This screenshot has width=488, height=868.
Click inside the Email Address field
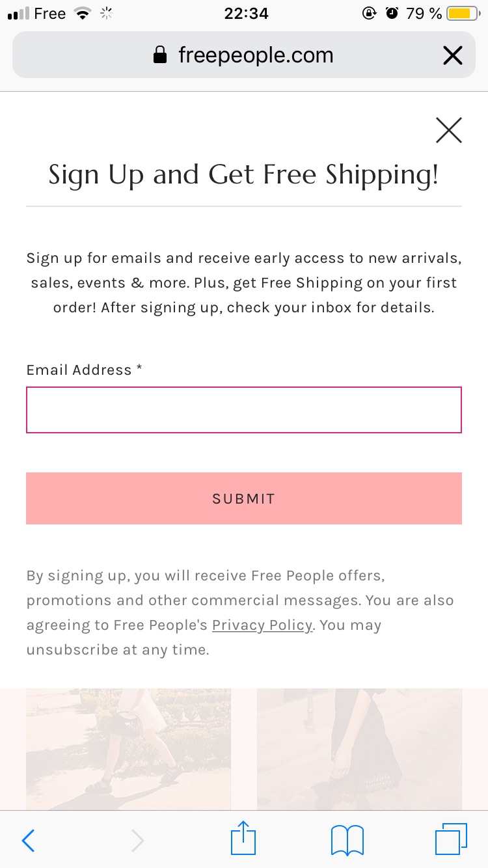point(243,410)
